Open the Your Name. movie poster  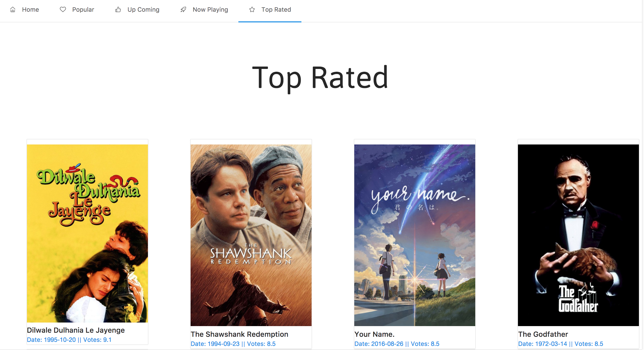(415, 235)
